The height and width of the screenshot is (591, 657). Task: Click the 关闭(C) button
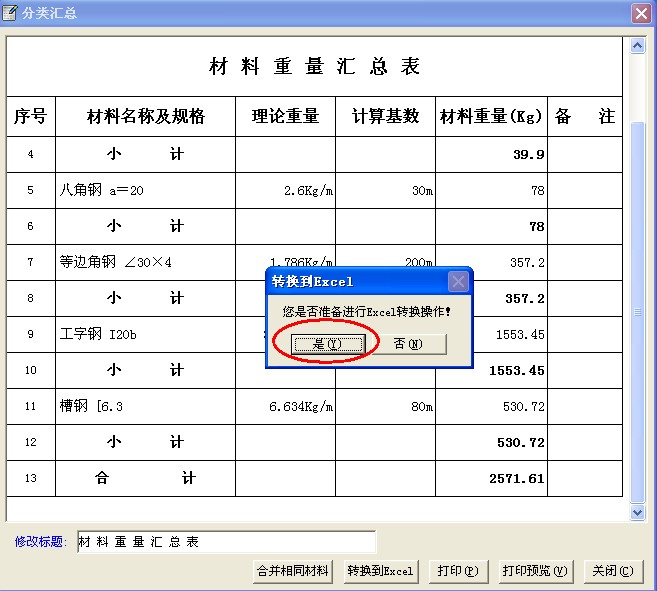coord(612,571)
